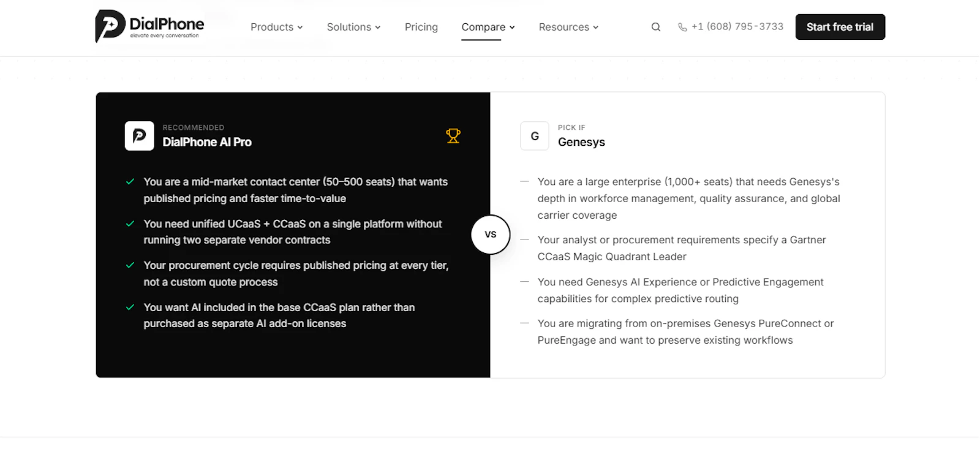Call the +1 (608) 795-3733 number link
The height and width of the screenshot is (449, 980).
tap(737, 27)
